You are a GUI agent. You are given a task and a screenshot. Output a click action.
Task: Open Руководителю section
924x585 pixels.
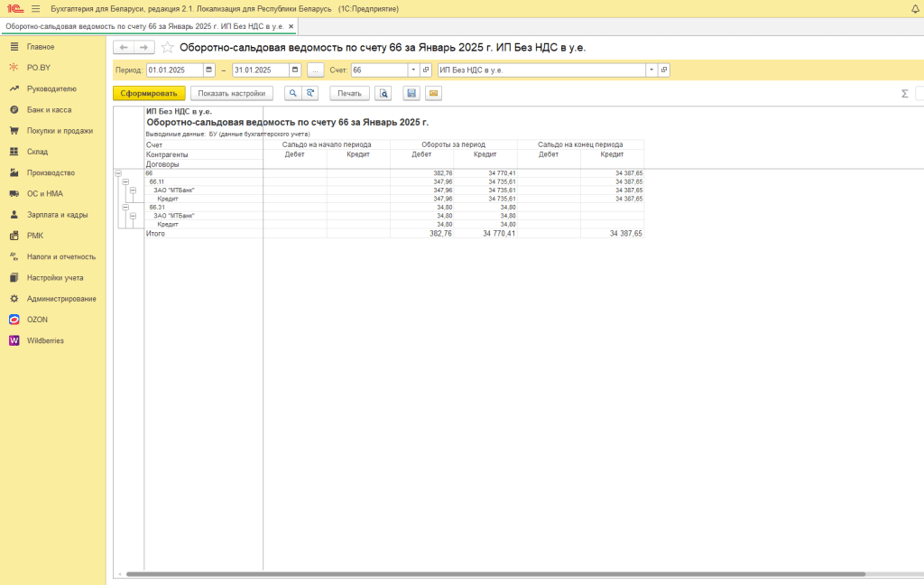click(x=51, y=89)
